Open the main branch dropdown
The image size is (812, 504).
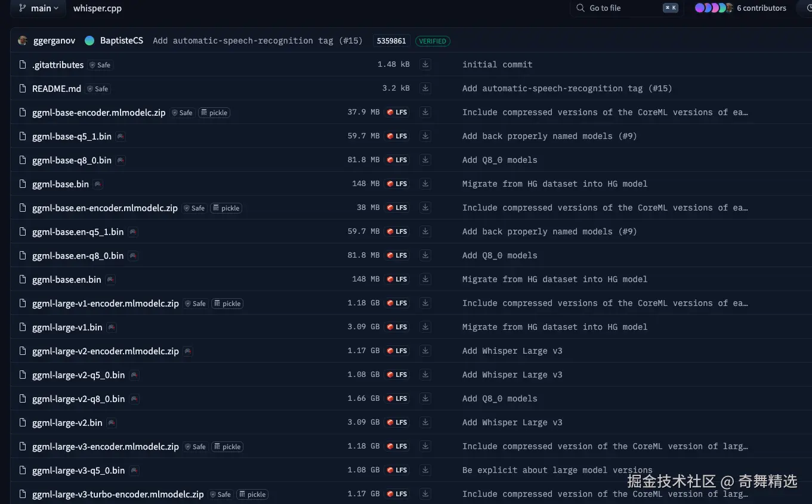click(39, 8)
